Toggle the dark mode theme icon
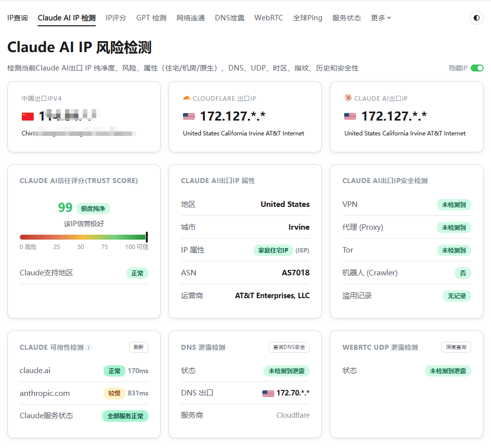This screenshot has height=448, width=491. pos(476,18)
